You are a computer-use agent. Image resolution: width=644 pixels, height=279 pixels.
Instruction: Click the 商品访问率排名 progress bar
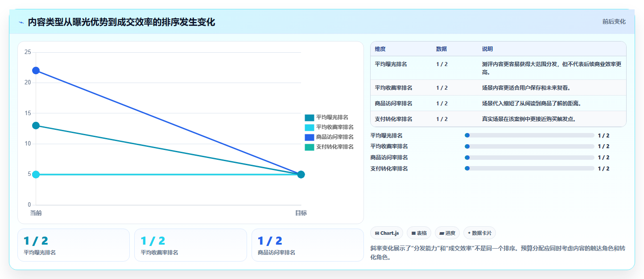[x=529, y=158]
